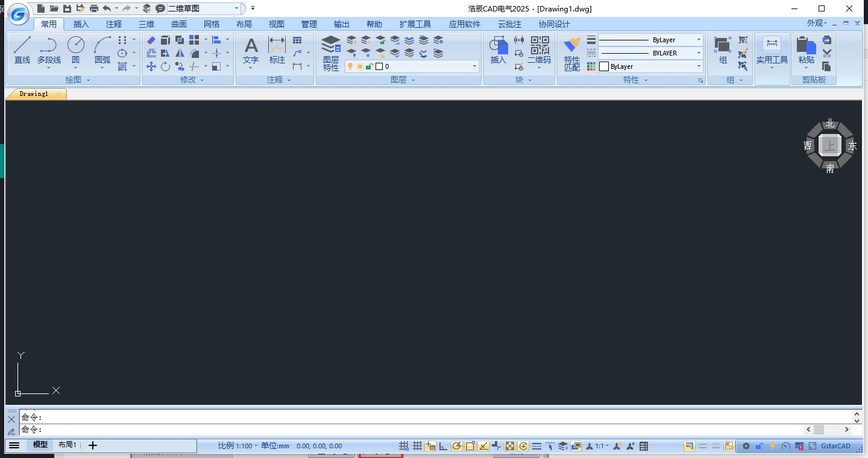Open the 比例 1:100 scale dropdown

[x=237, y=446]
